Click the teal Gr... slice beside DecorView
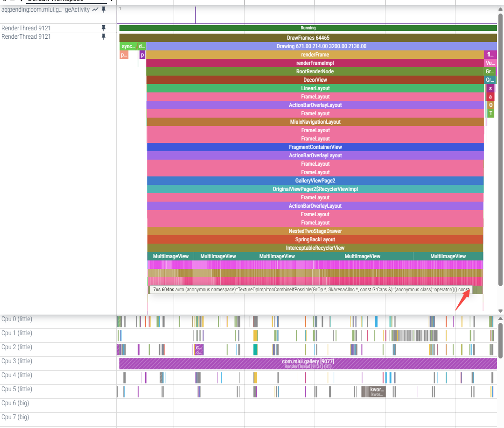Image resolution: width=504 pixels, height=428 pixels. 490,80
